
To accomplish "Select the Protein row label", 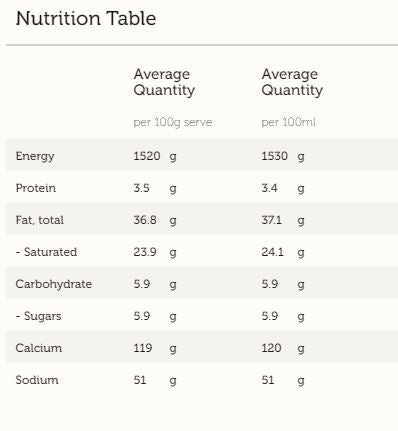I will tap(36, 188).
